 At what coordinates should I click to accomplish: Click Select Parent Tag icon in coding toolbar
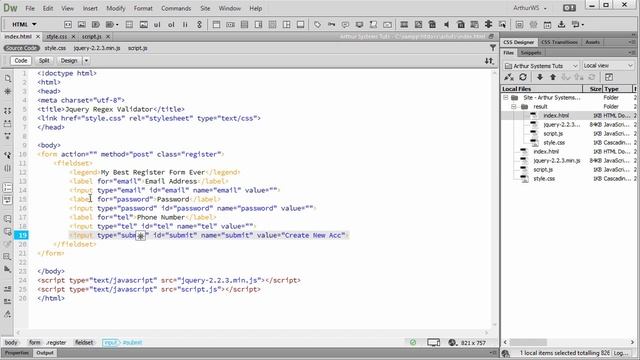[x=7, y=156]
